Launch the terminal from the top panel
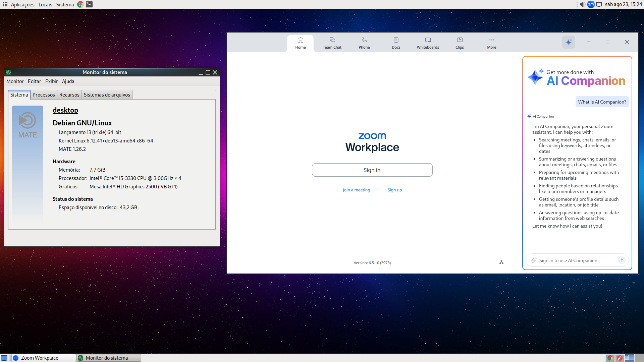Screen dimensions: 644x362 89,4
